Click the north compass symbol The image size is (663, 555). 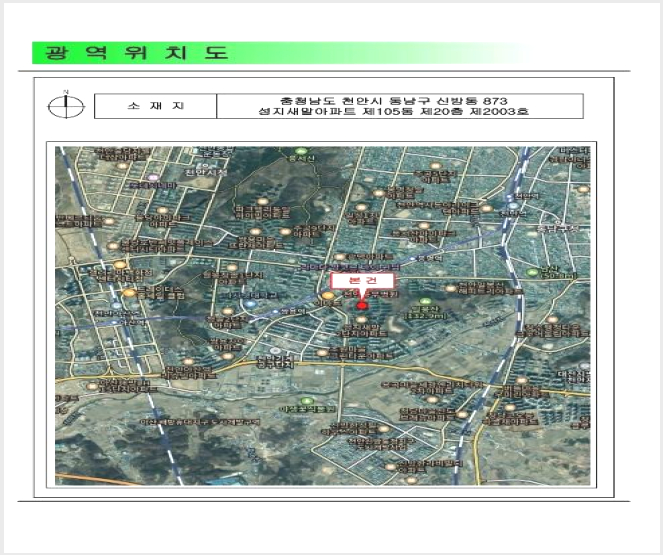click(x=66, y=106)
